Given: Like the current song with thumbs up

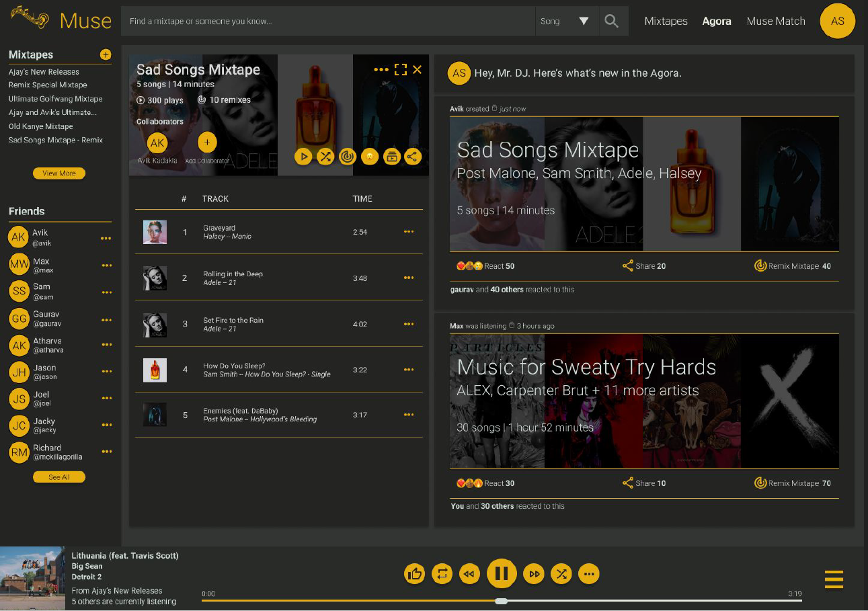Looking at the screenshot, I should click(415, 573).
